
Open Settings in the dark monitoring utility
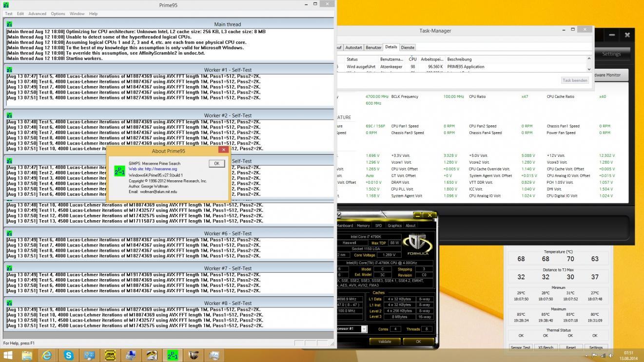pyautogui.click(x=611, y=54)
